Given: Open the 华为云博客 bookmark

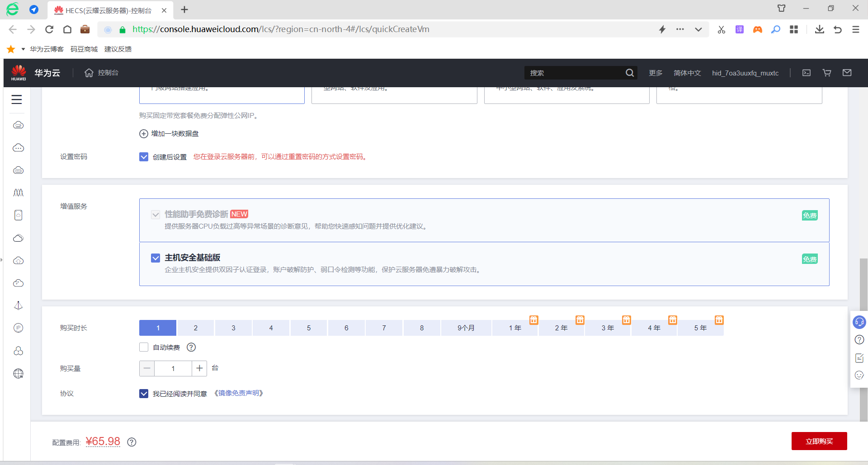Looking at the screenshot, I should [x=47, y=49].
